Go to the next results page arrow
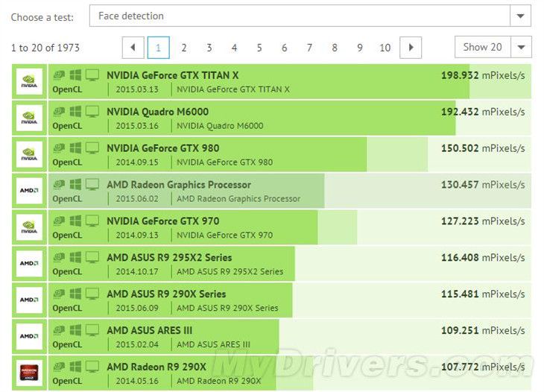This screenshot has height=392, width=544. point(411,48)
